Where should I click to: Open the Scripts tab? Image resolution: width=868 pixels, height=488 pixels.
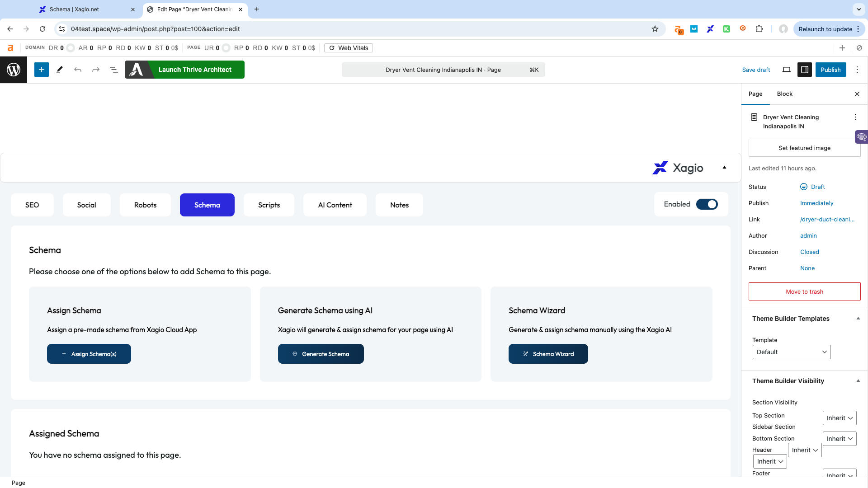tap(269, 205)
